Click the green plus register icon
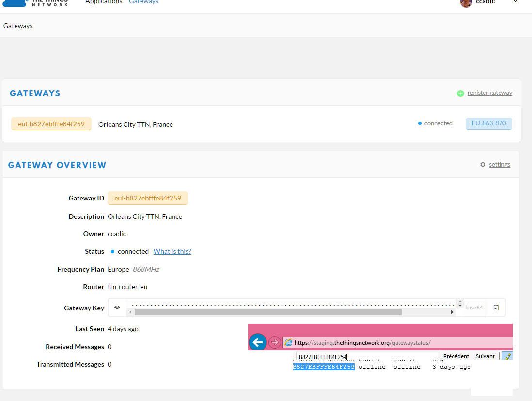Viewport: 532px width, 401px height. click(x=460, y=93)
